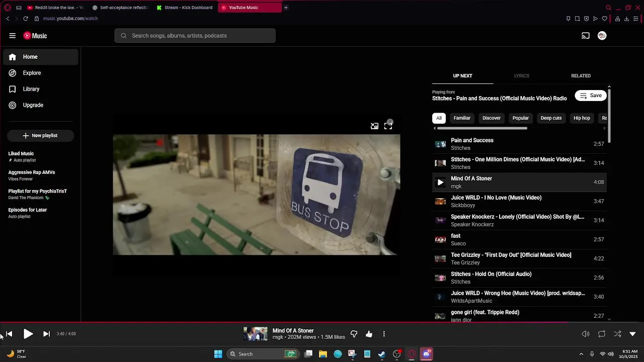The width and height of the screenshot is (644, 362).
Task: Select the Hip hop filter chip
Action: 582,118
